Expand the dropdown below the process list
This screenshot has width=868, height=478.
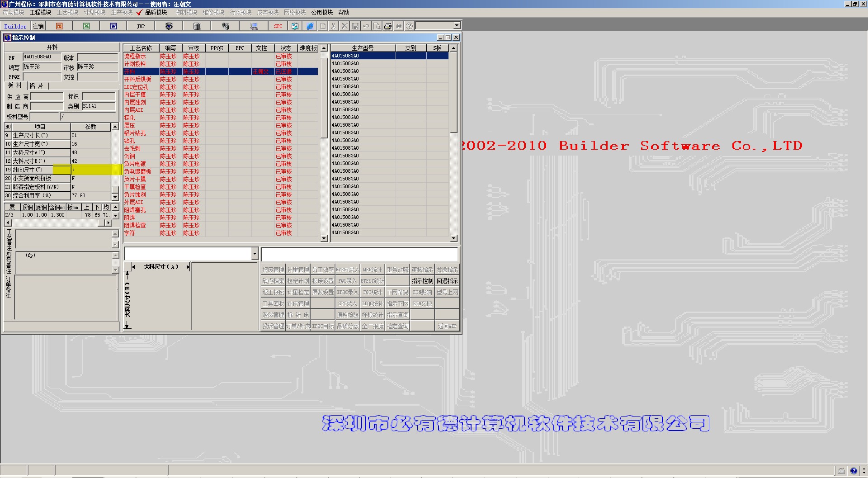tap(255, 254)
